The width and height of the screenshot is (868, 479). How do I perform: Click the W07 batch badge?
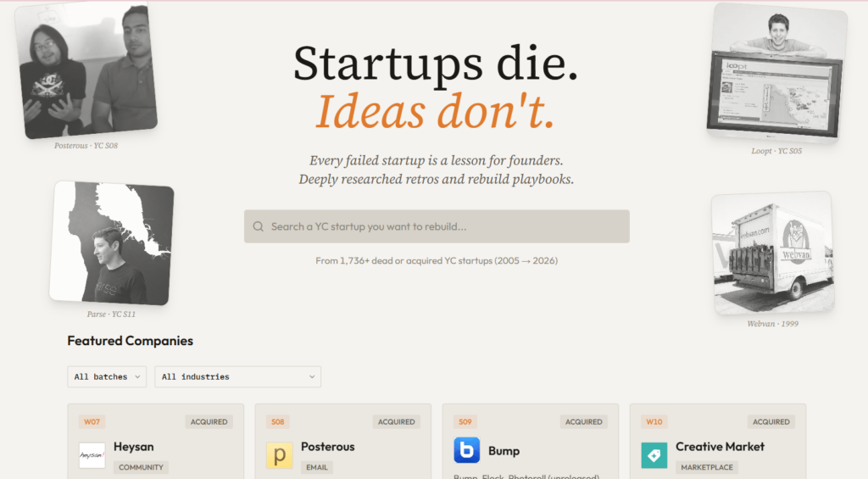coord(92,421)
